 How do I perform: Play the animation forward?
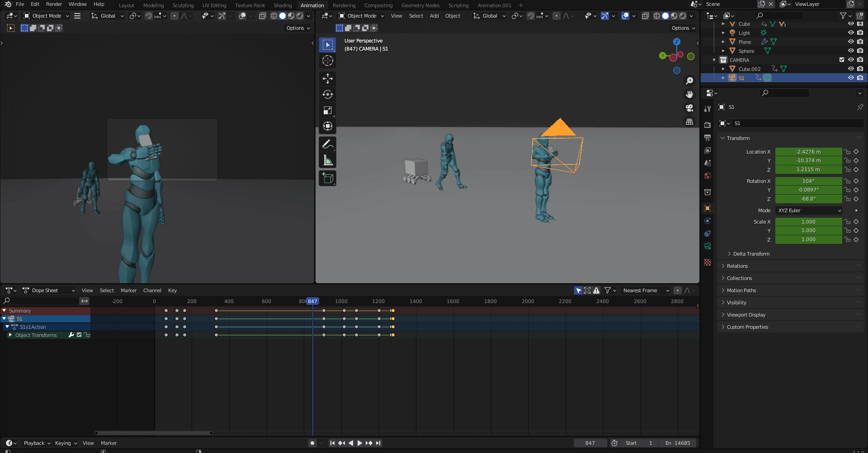click(359, 443)
